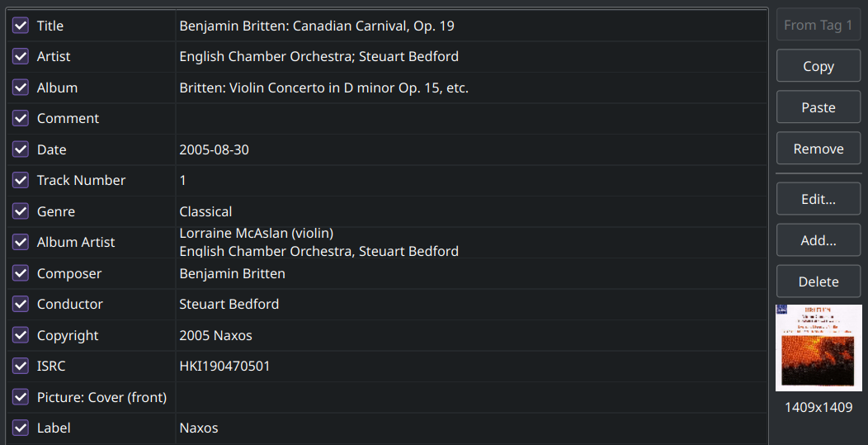Click the empty Comment value cell
The height and width of the screenshot is (445, 868).
tap(470, 119)
